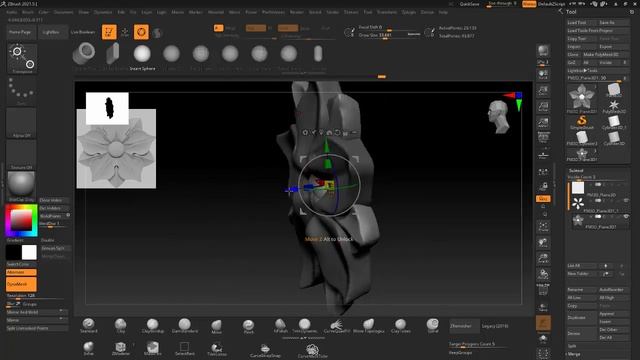Select the DamStandard brush
This screenshot has width=640, height=360.
tap(184, 326)
